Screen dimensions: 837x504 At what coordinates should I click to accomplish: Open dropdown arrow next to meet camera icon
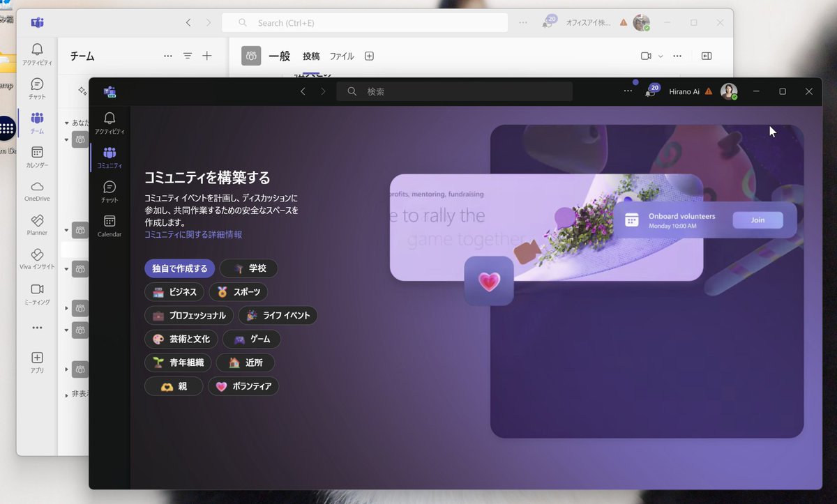661,56
